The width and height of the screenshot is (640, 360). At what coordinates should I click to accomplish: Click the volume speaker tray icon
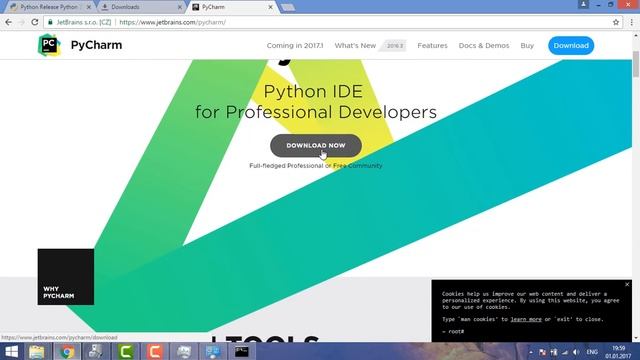pos(576,352)
